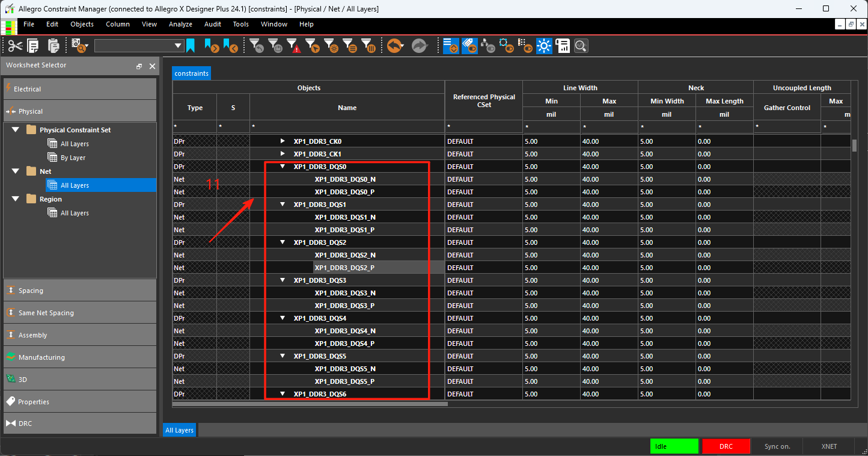Click the Paste clipboard icon
Screen dimensions: 868x456
pos(53,46)
